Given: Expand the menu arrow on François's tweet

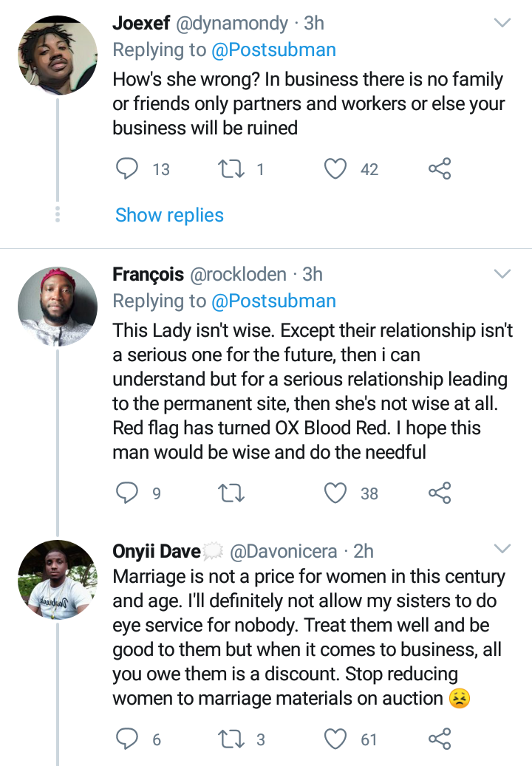Looking at the screenshot, I should pyautogui.click(x=502, y=275).
